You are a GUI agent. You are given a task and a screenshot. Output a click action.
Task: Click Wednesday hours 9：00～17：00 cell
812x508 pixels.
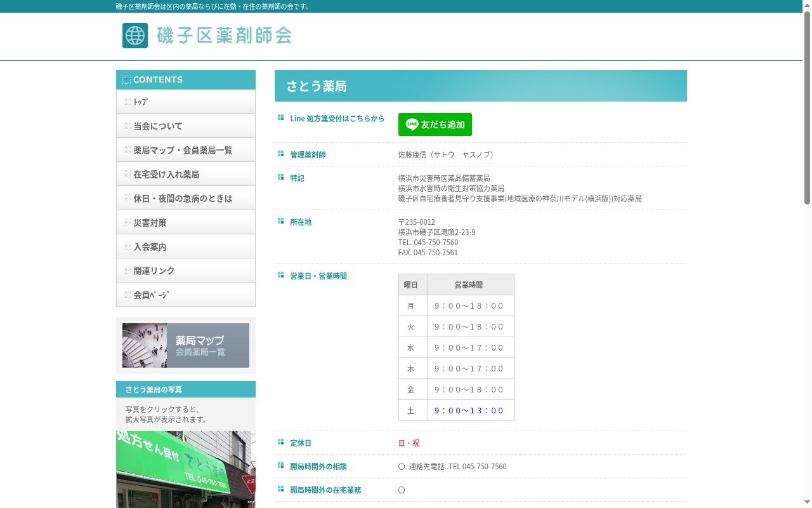(x=471, y=348)
